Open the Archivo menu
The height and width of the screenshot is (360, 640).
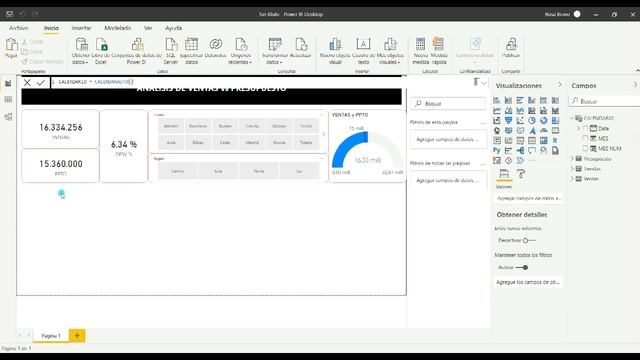coord(18,28)
